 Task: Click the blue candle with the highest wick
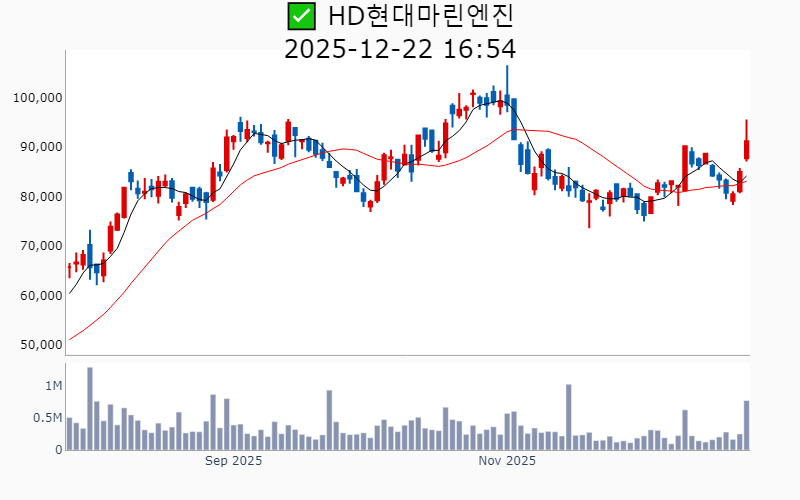coord(507,100)
